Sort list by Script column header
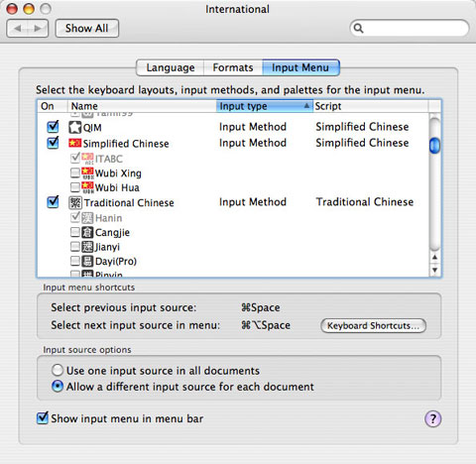Screen dimensions: 476x464 coord(370,106)
